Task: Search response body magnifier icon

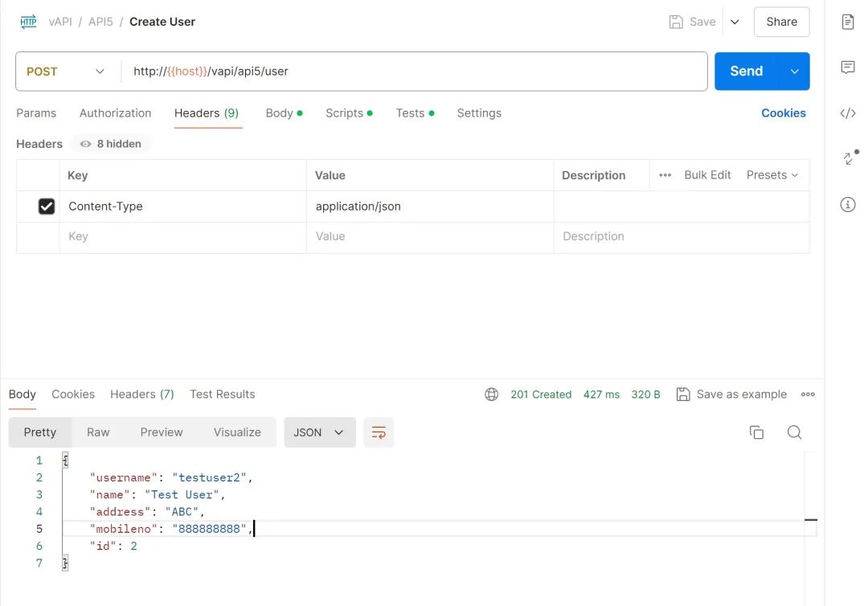Action: pyautogui.click(x=794, y=432)
